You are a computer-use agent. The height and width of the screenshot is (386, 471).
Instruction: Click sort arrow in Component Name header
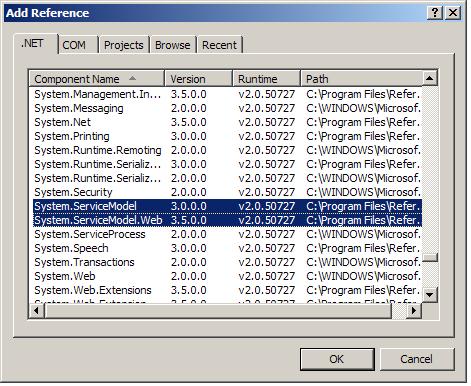tap(132, 78)
